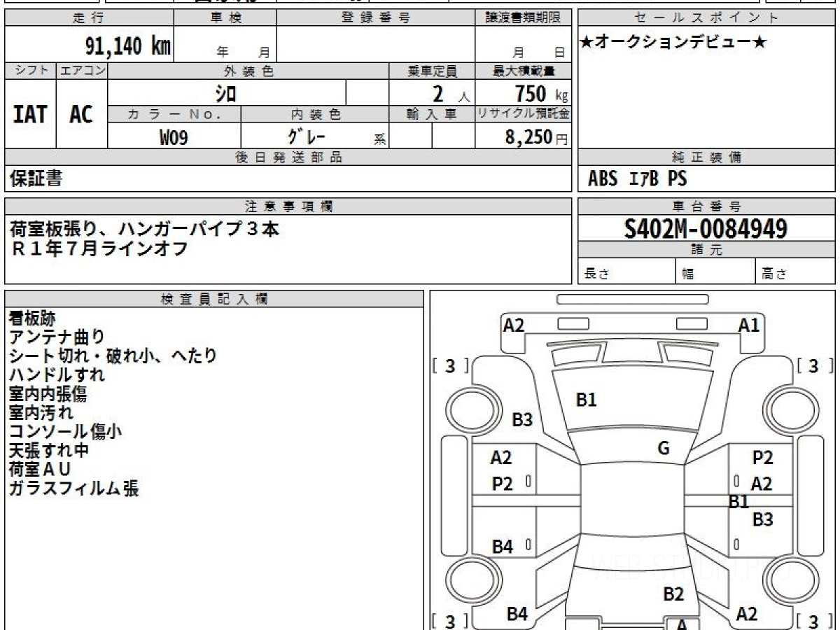The height and width of the screenshot is (630, 840).
Task: Click the mileage value 91,140 km
Action: 128,47
